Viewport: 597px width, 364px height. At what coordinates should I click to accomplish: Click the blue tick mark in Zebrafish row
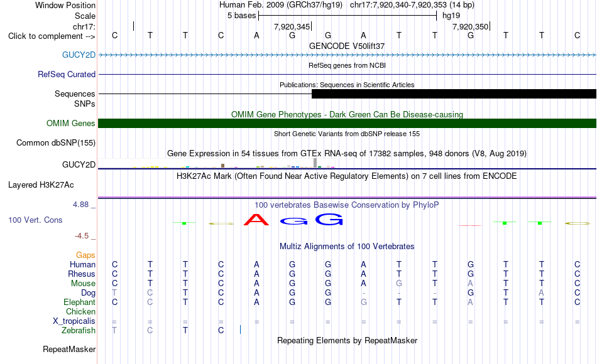[x=240, y=329]
